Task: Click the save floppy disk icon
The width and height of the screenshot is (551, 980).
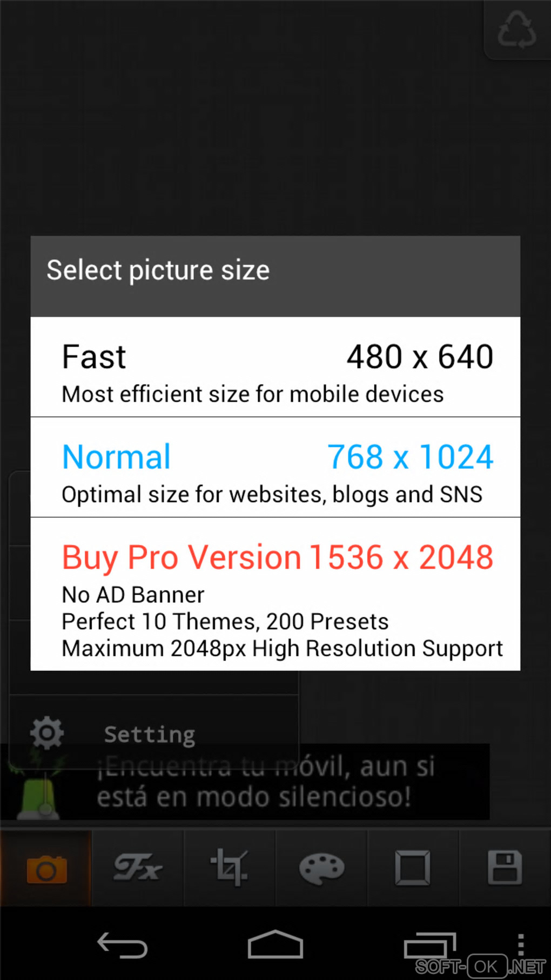Action: (x=505, y=869)
